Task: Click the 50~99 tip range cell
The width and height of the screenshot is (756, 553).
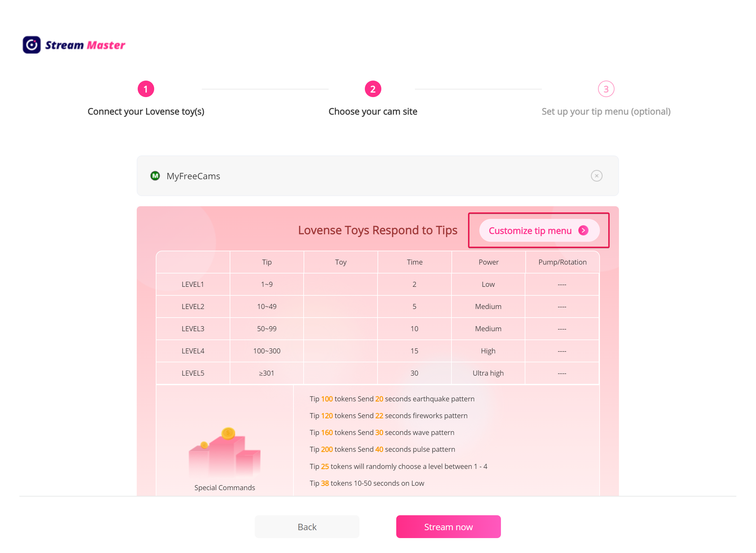Action: [267, 329]
